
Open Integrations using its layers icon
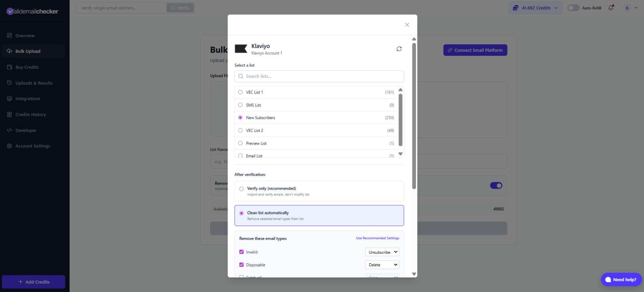pyautogui.click(x=10, y=98)
